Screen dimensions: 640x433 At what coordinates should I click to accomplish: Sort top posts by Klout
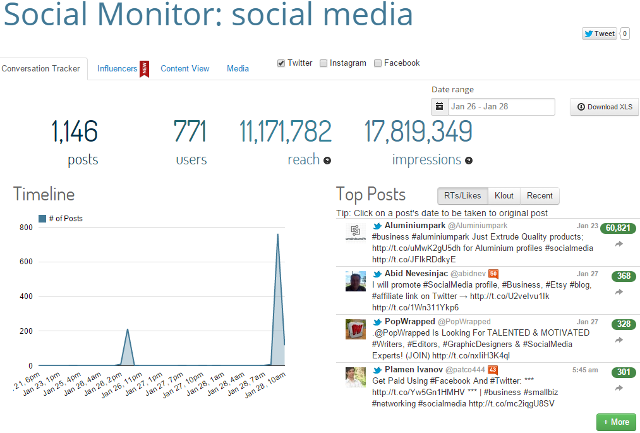[x=504, y=196]
